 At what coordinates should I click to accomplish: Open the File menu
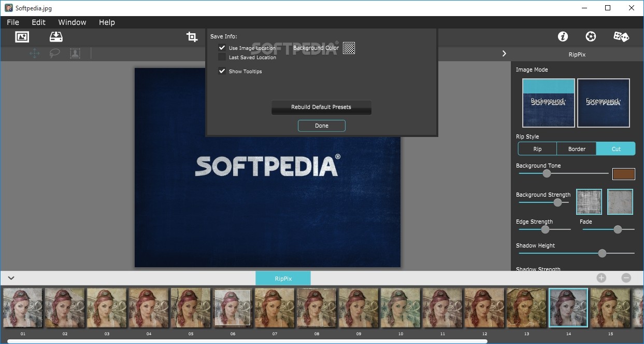point(13,22)
